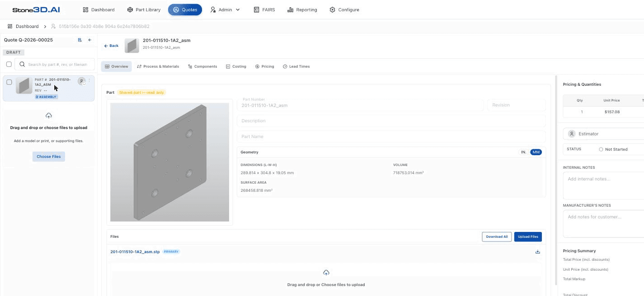Click the Manufacturer's Notes text area
Screen dimensions: 644x296
coord(603,224)
